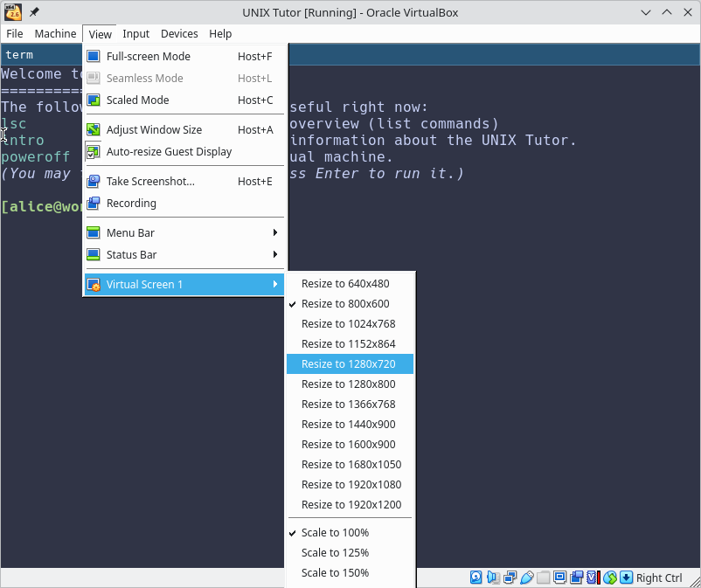Select Scaled Mode menu entry
The image size is (701, 588).
(x=184, y=100)
